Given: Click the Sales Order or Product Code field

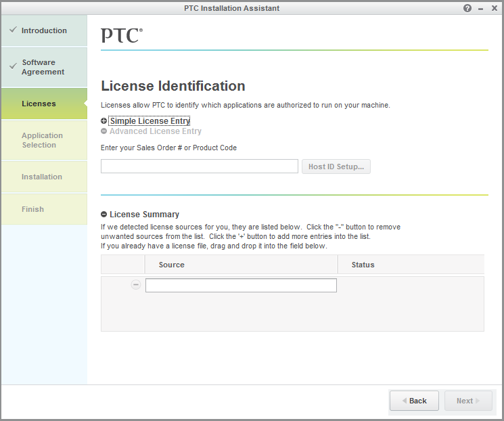Looking at the screenshot, I should (x=200, y=167).
